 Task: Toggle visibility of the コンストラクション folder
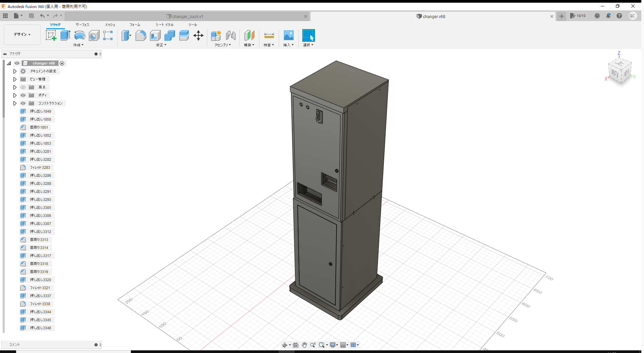click(23, 103)
